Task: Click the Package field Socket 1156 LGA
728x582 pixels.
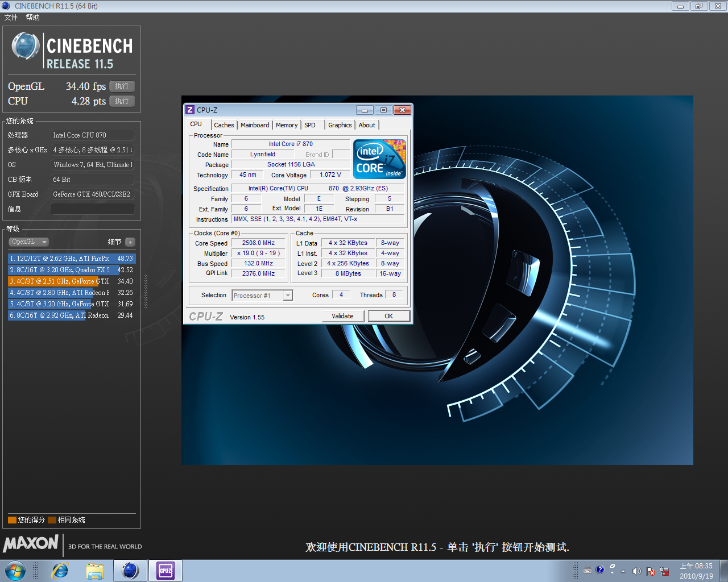Action: 291,165
